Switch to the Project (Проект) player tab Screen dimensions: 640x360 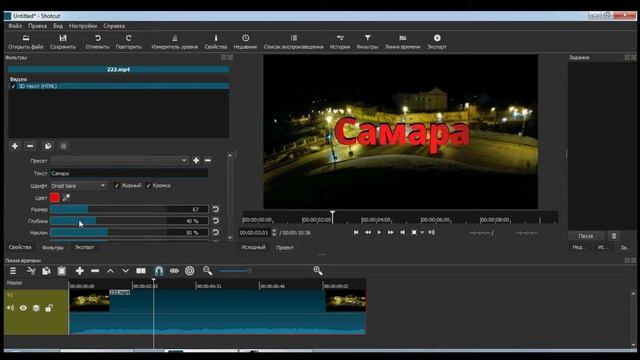coord(284,247)
